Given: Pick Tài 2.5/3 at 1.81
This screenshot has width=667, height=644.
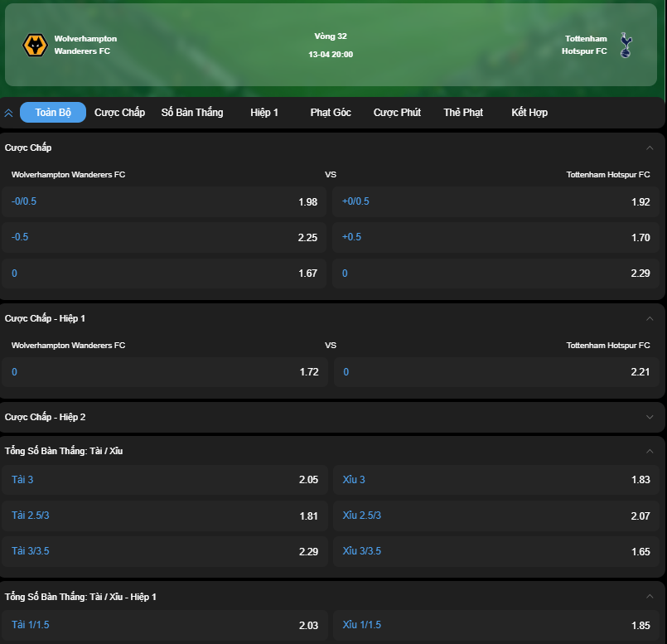Looking at the screenshot, I should point(165,516).
